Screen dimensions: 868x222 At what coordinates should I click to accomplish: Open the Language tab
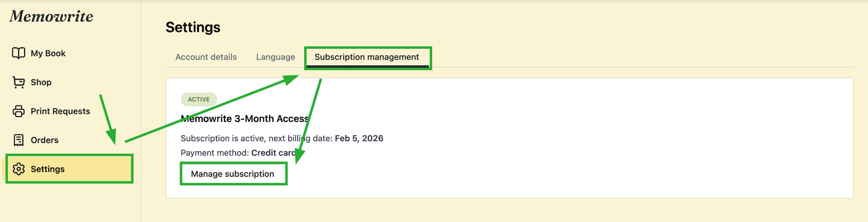[x=275, y=57]
